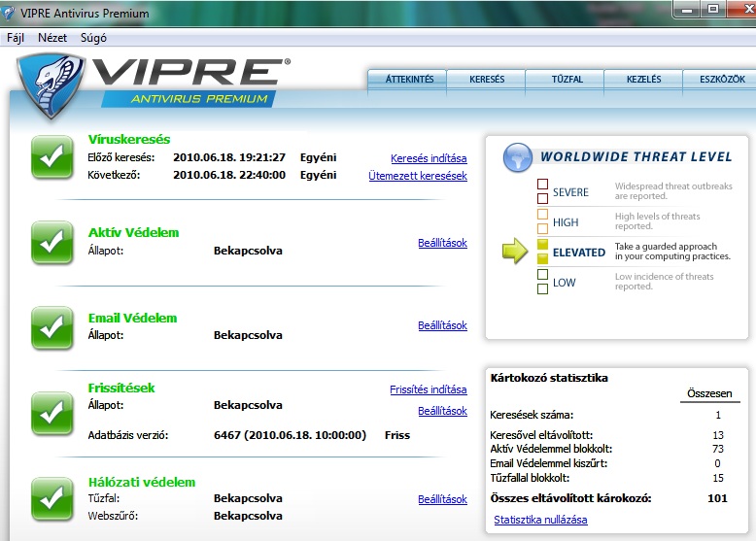This screenshot has width=756, height=541.
Task: Click the ELEVATED threat level label
Action: [579, 253]
